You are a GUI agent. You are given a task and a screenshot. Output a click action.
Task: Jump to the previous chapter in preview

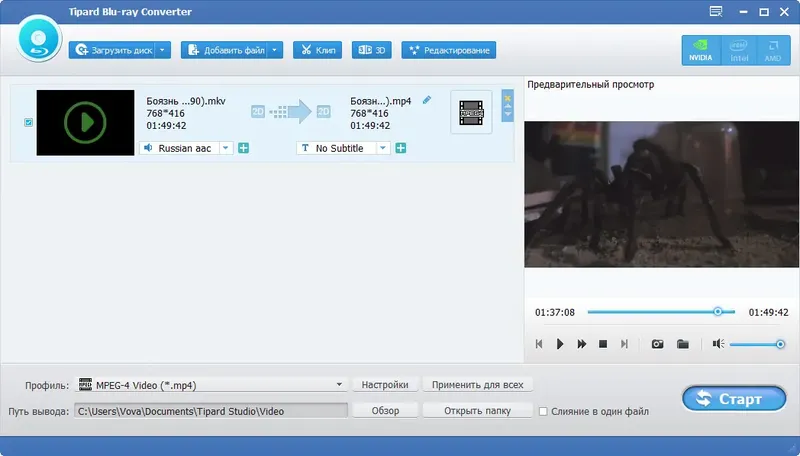(539, 344)
